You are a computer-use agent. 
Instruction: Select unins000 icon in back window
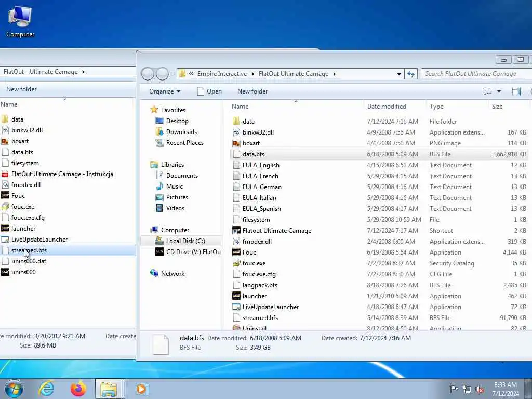click(x=5, y=272)
